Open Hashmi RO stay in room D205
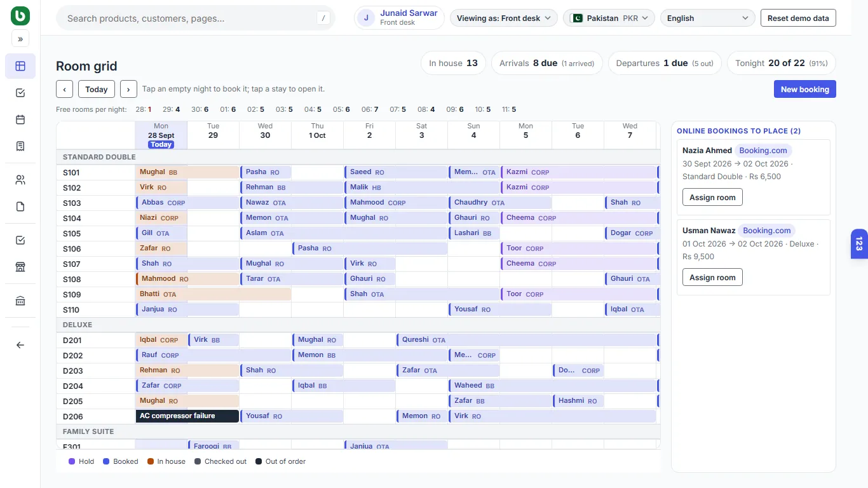 (x=579, y=401)
